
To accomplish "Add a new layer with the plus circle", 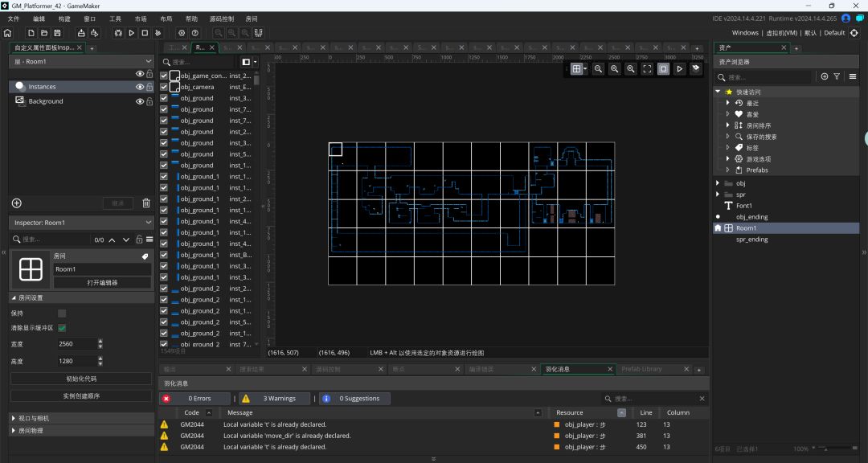I will (17, 203).
